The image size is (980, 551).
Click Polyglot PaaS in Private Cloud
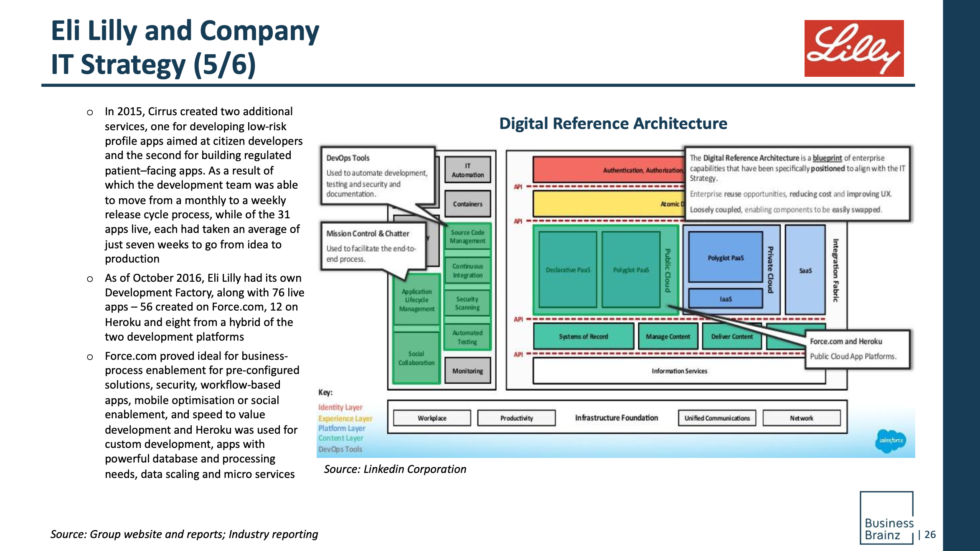[726, 258]
